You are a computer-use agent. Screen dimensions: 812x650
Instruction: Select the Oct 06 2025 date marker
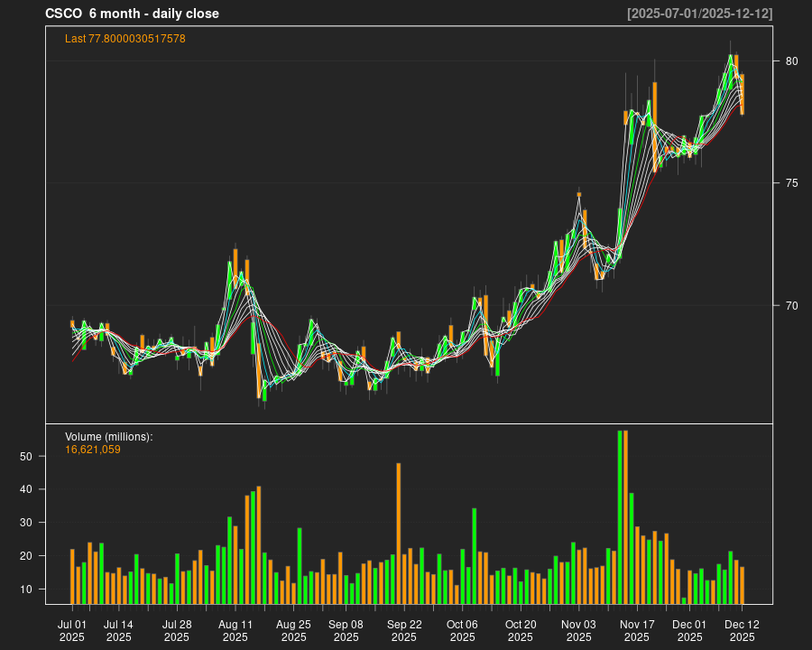[x=462, y=630]
